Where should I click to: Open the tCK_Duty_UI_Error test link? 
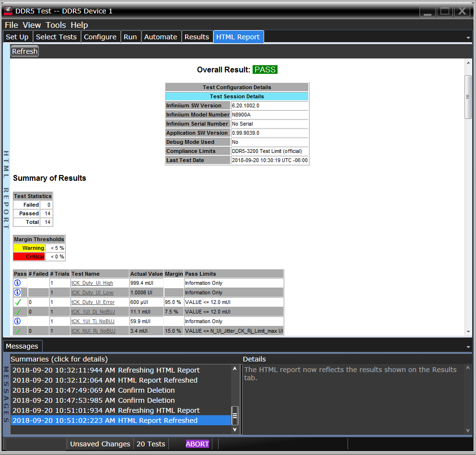93,302
